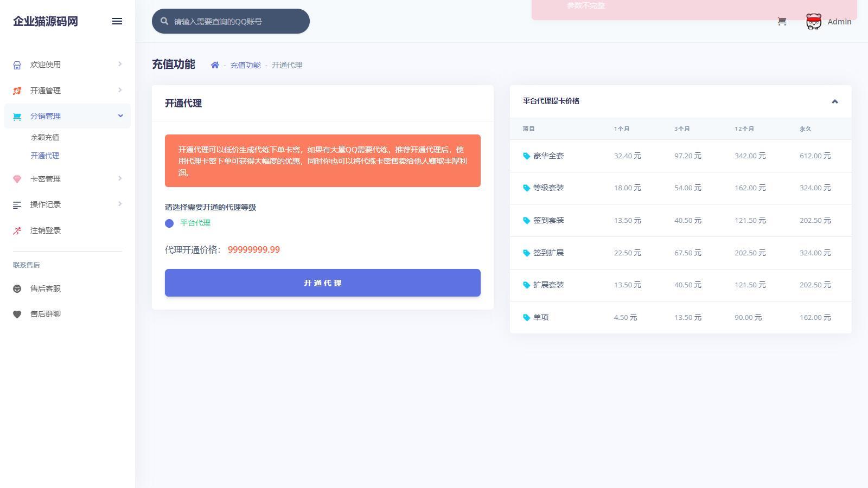Click the 4.50 元 price cell
Screen dimensions: 868x488
[626, 318]
